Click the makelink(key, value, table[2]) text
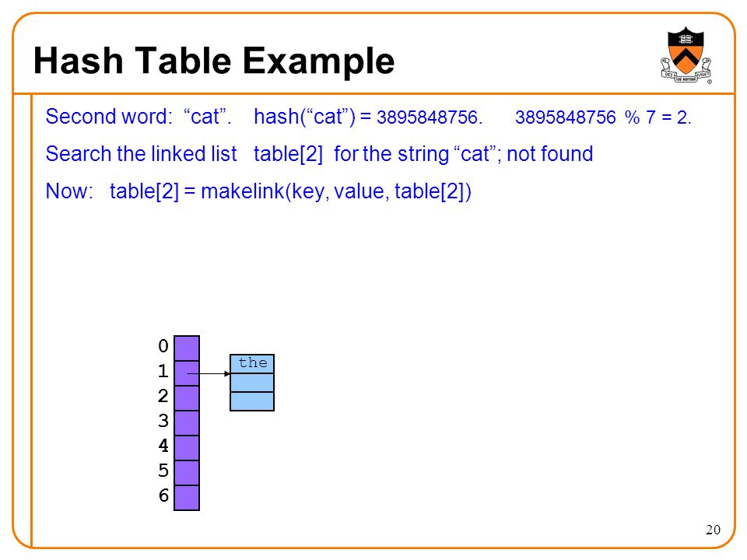The width and height of the screenshot is (747, 560). click(336, 191)
